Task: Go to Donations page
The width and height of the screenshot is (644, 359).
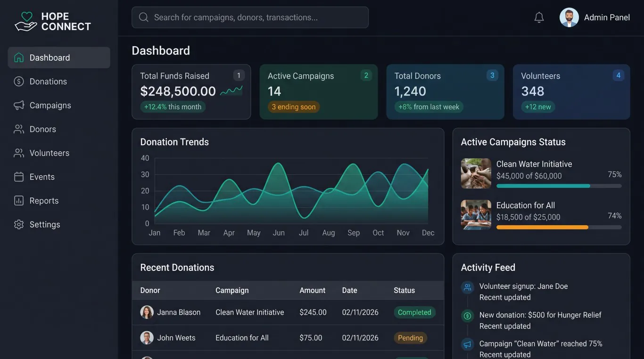Action: [59, 82]
